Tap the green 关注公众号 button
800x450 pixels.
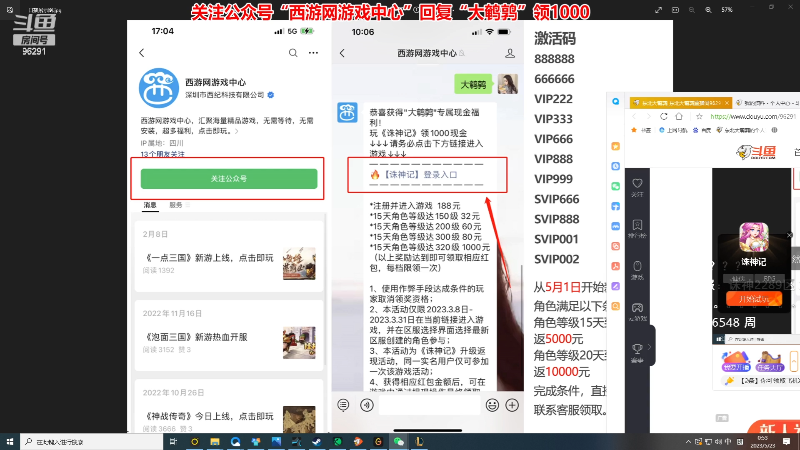pyautogui.click(x=229, y=179)
